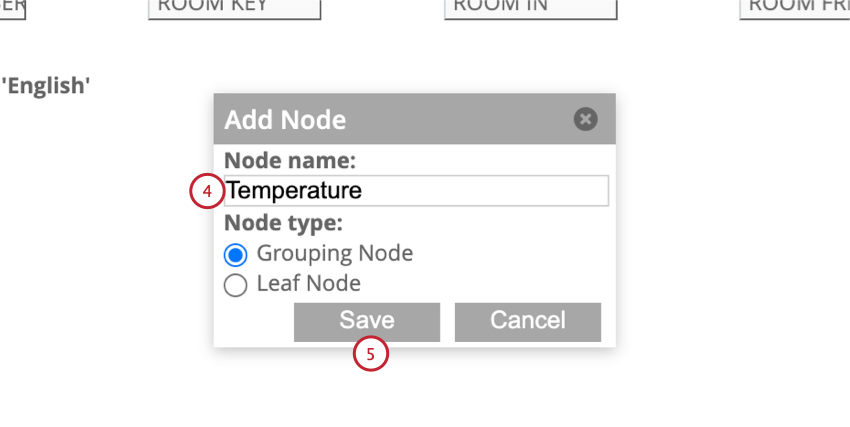Select the cut-off node box at far left

(x=12, y=9)
